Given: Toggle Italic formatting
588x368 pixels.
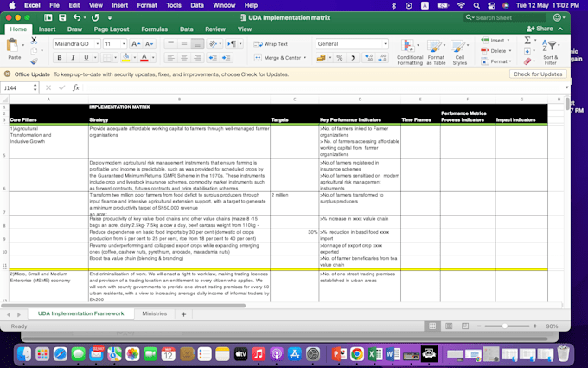Looking at the screenshot, I should tap(73, 58).
